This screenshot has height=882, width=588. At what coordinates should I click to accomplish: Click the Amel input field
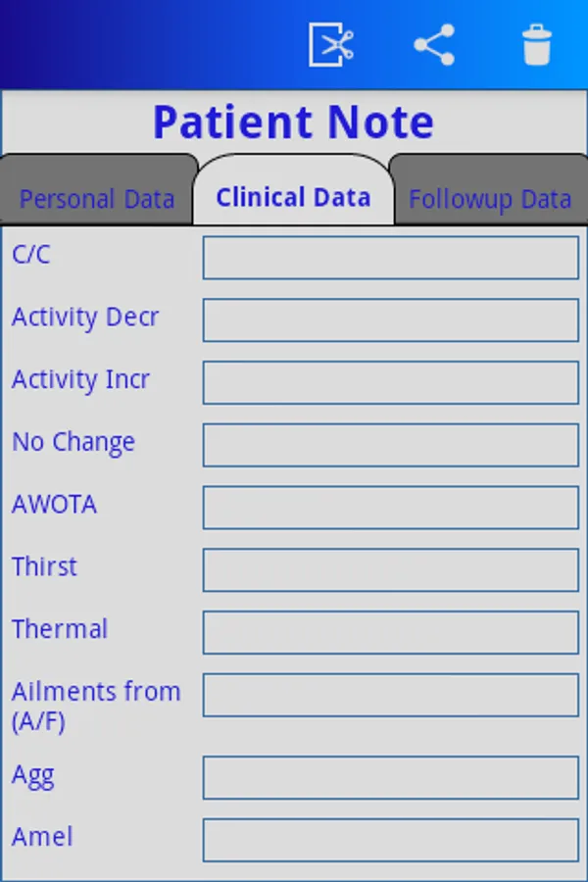click(x=390, y=840)
